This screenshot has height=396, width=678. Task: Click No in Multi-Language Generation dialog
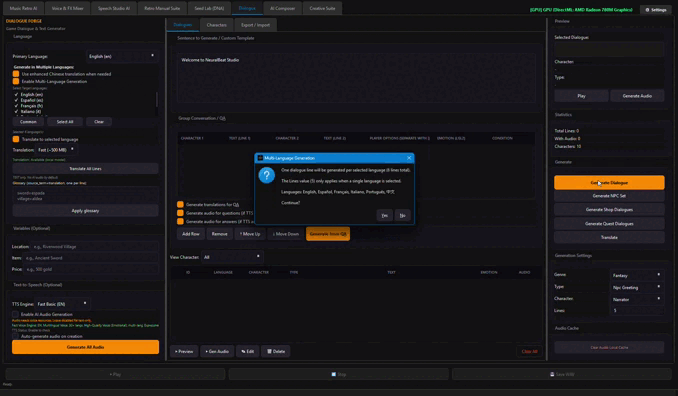(402, 215)
